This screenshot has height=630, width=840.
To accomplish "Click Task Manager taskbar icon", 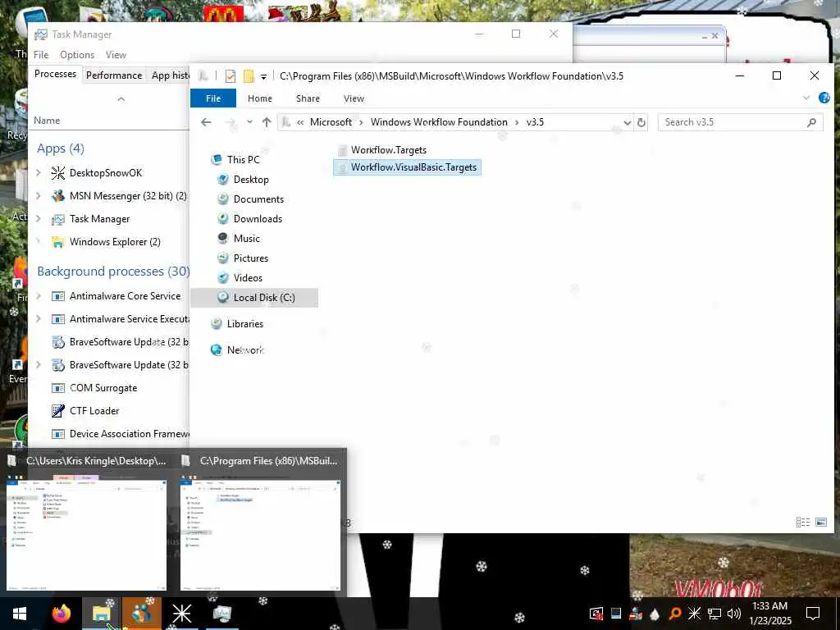I will pyautogui.click(x=221, y=613).
